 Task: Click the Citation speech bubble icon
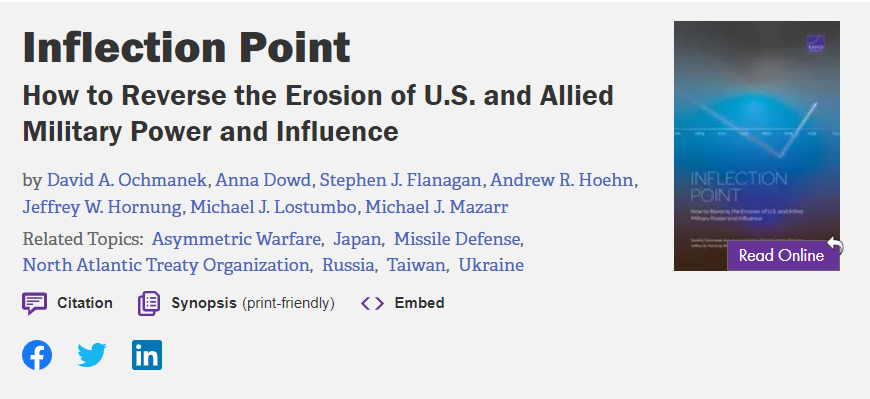pyautogui.click(x=34, y=304)
